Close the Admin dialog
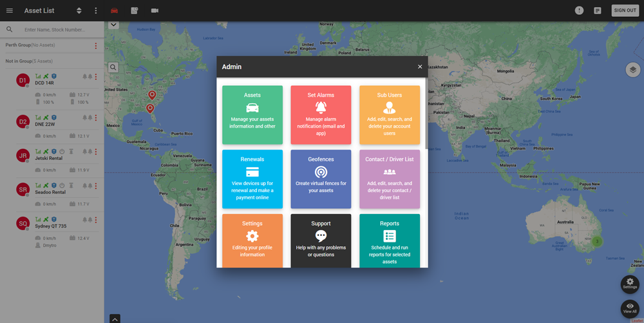 (420, 66)
